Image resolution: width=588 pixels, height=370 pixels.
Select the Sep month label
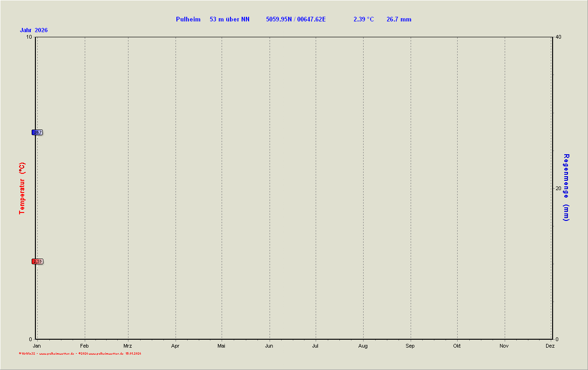click(x=410, y=346)
